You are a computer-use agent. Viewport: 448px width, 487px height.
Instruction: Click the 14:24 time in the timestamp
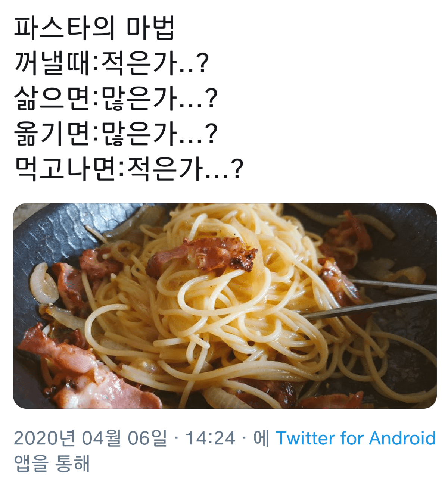tap(210, 438)
